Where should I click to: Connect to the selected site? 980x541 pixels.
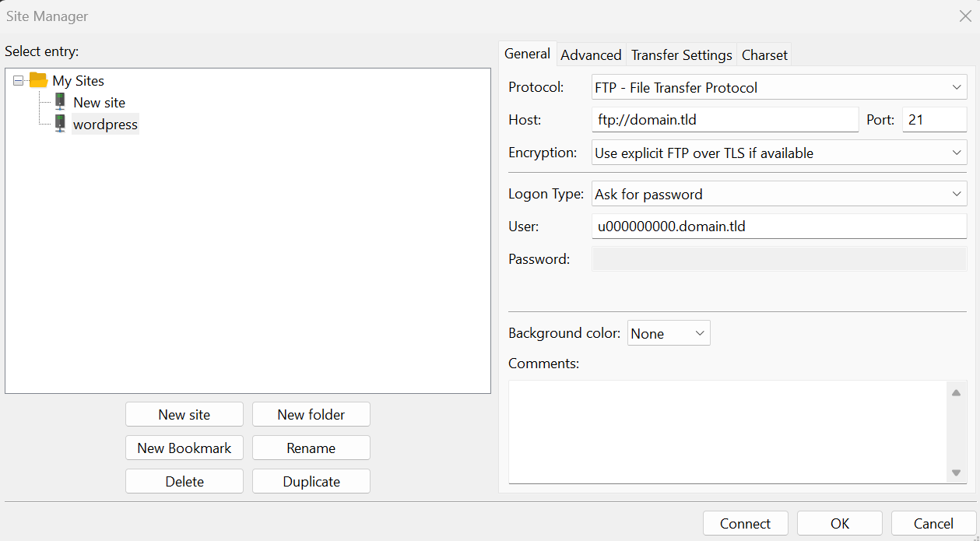(745, 523)
